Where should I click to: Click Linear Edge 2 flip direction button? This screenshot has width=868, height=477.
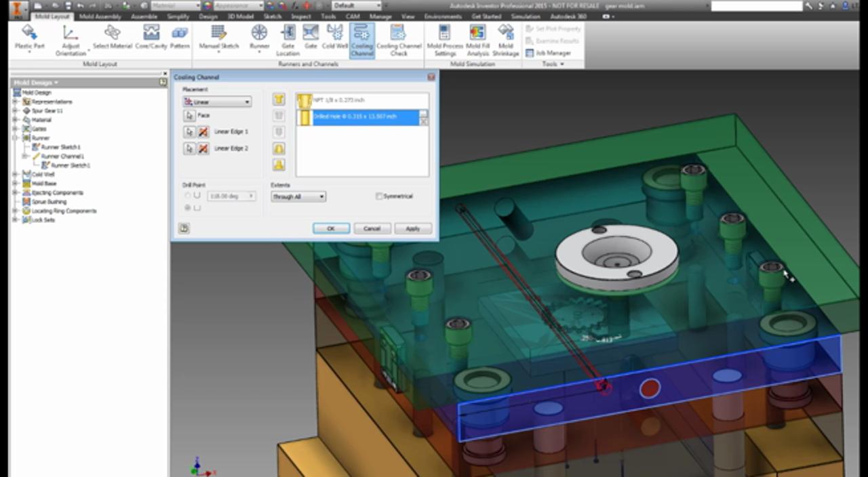click(x=202, y=148)
